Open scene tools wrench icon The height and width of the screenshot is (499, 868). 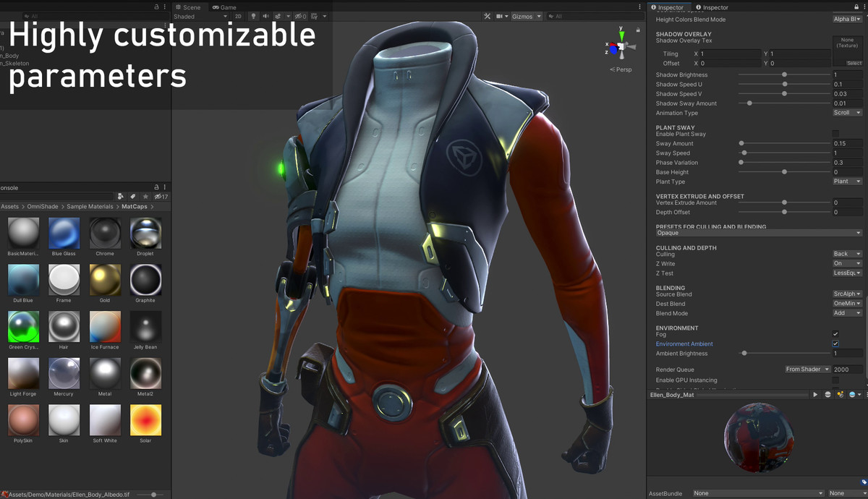click(487, 16)
